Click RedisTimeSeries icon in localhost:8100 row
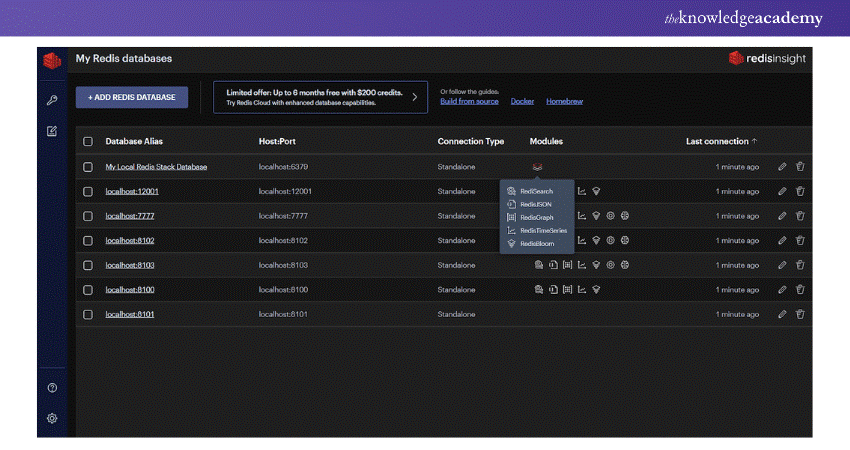The height and width of the screenshot is (450, 850). tap(582, 290)
